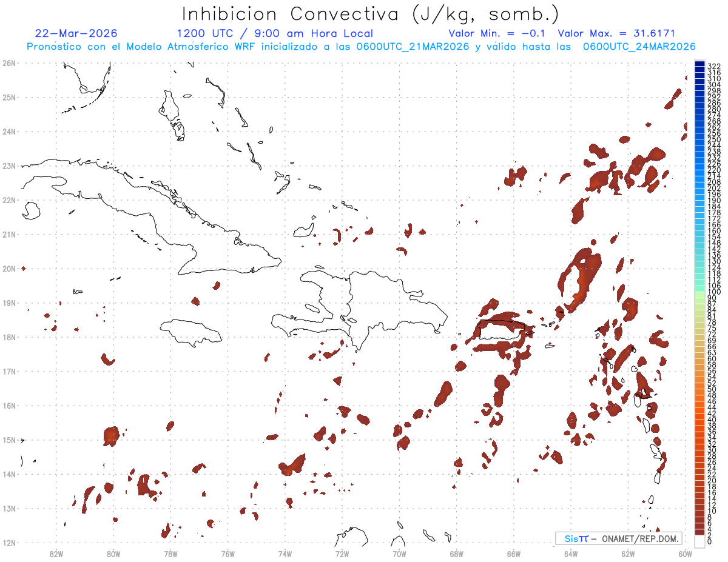Click the Inhibicion Convectiva map title

(370, 14)
